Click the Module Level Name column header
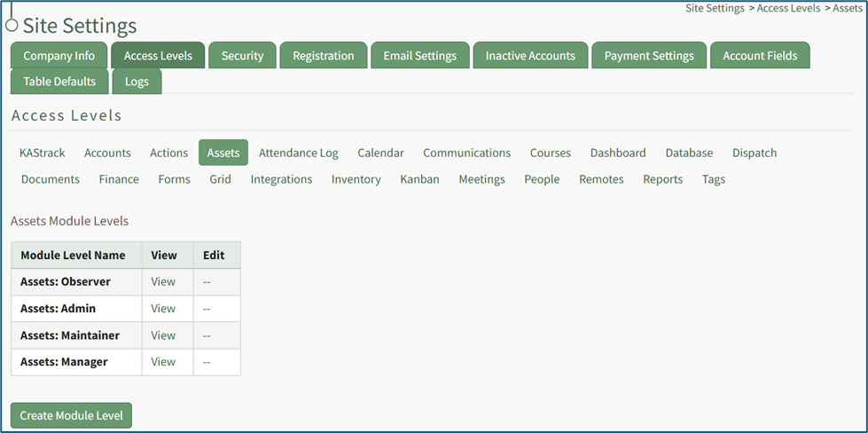Viewport: 868px width, 433px height. 73,255
